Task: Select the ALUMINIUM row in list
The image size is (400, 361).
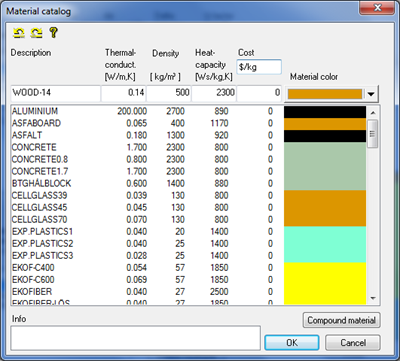Action: (188, 111)
